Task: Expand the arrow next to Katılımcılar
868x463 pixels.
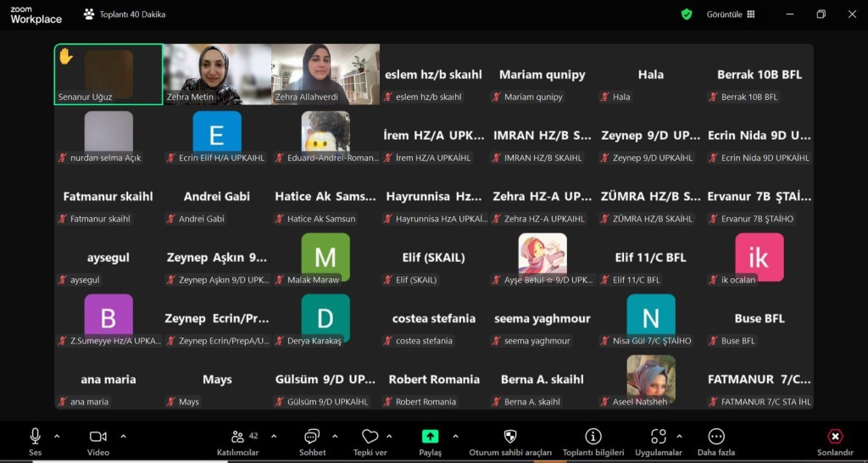Action: [274, 436]
